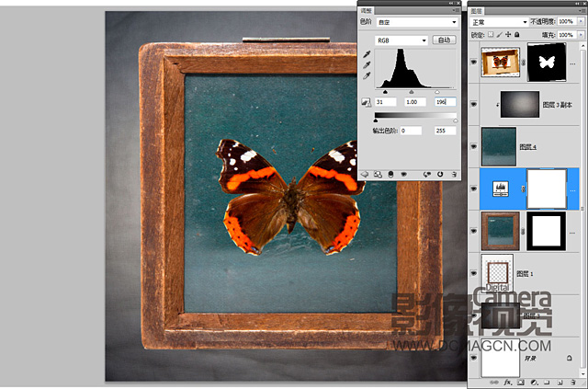Reset the Levels adjustment to defaults
Viewport: 588px width, 389px height.
click(x=440, y=175)
